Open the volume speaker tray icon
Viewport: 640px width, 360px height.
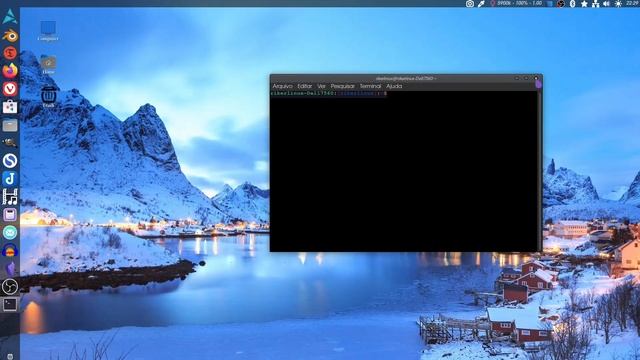coord(607,4)
